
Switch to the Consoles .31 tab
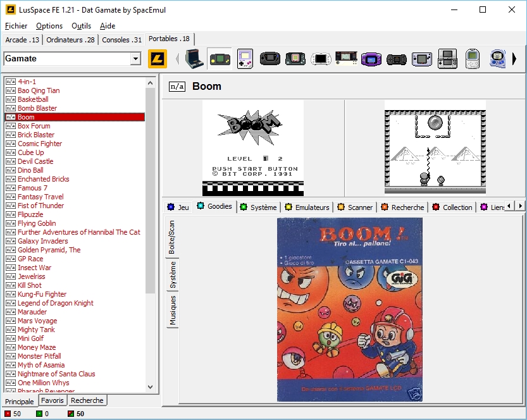click(x=121, y=40)
